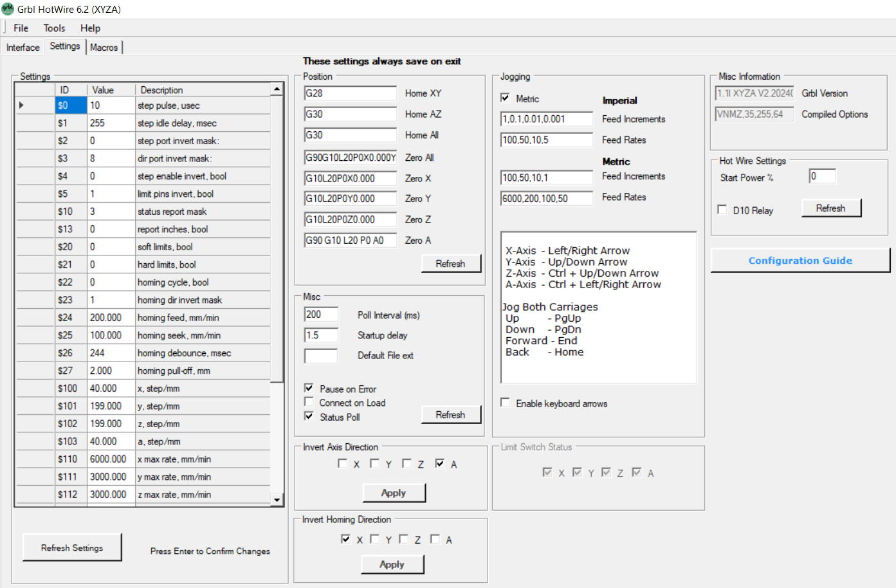Open the Configuration Guide link
The height and width of the screenshot is (588, 896).
click(800, 261)
